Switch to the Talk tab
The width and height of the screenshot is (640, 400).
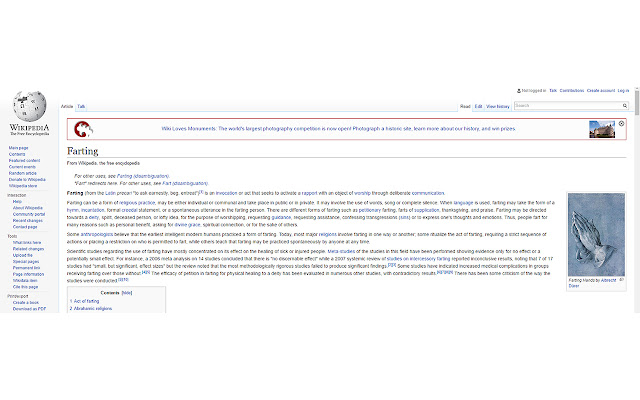coord(82,105)
